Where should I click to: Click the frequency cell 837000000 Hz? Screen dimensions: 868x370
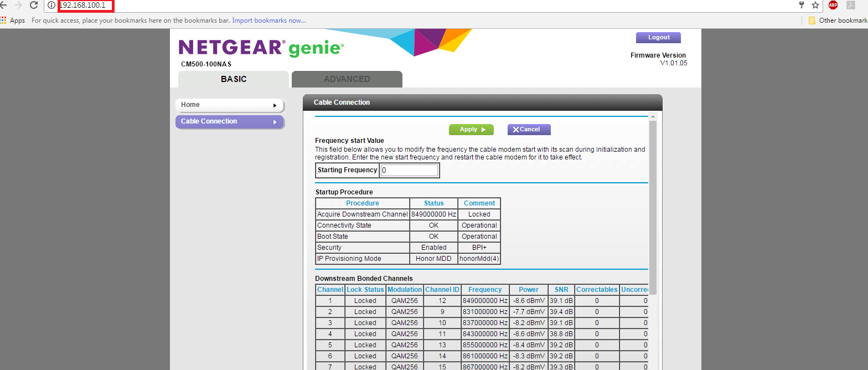tap(485, 323)
